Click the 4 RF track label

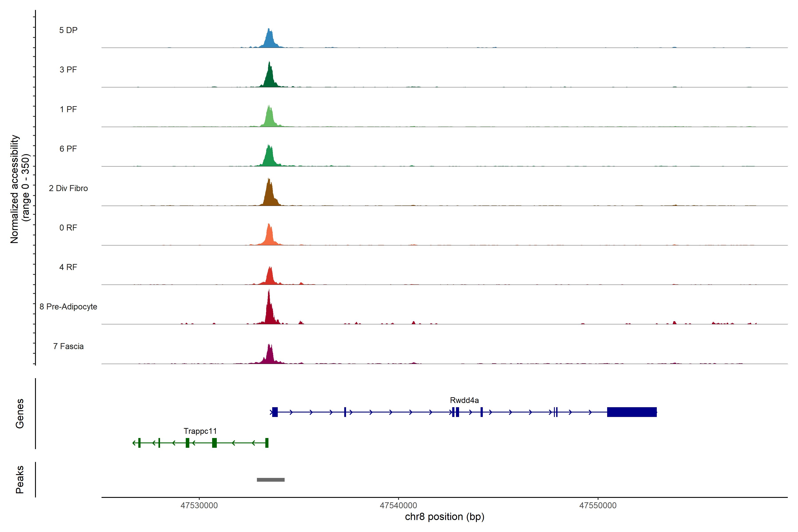pyautogui.click(x=68, y=267)
